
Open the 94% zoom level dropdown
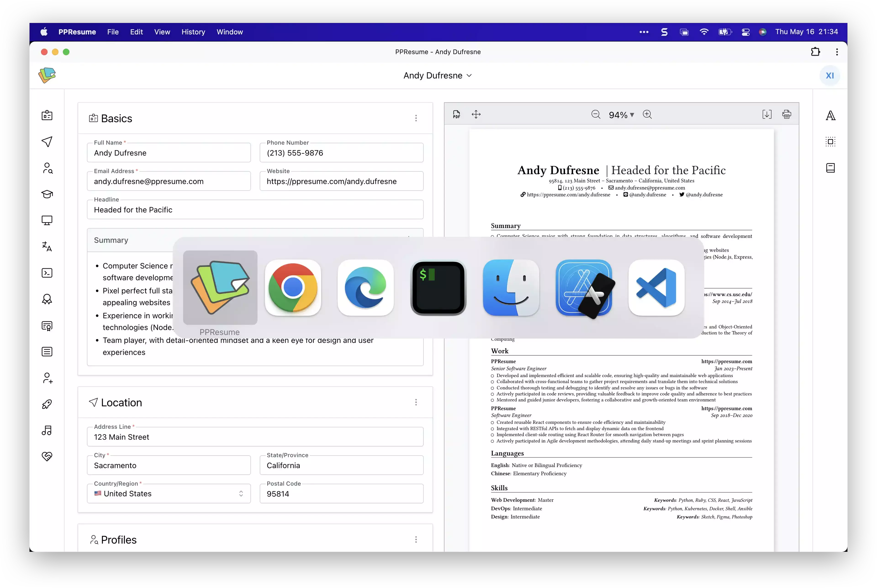(x=621, y=115)
